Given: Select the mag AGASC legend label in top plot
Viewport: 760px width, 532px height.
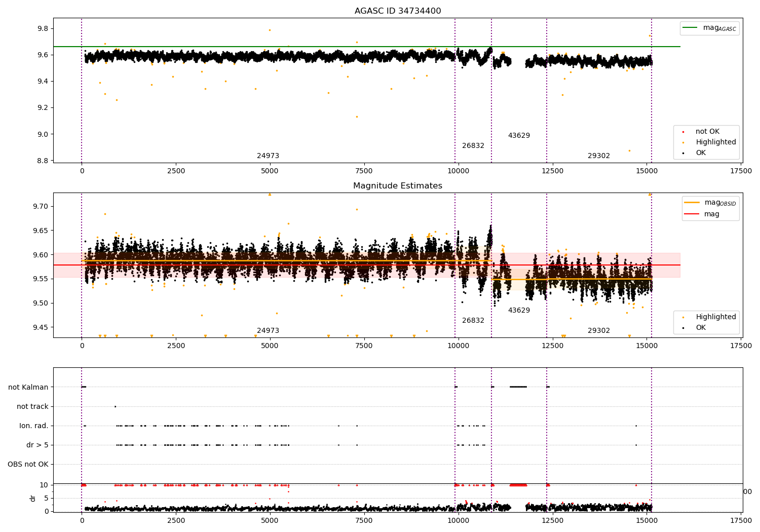Looking at the screenshot, I should [x=719, y=28].
